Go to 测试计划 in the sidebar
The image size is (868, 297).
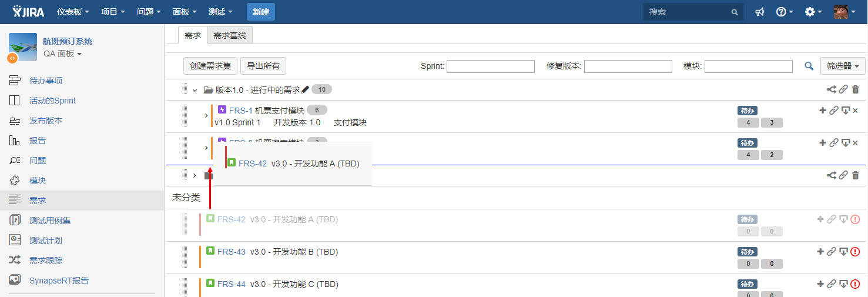46,241
